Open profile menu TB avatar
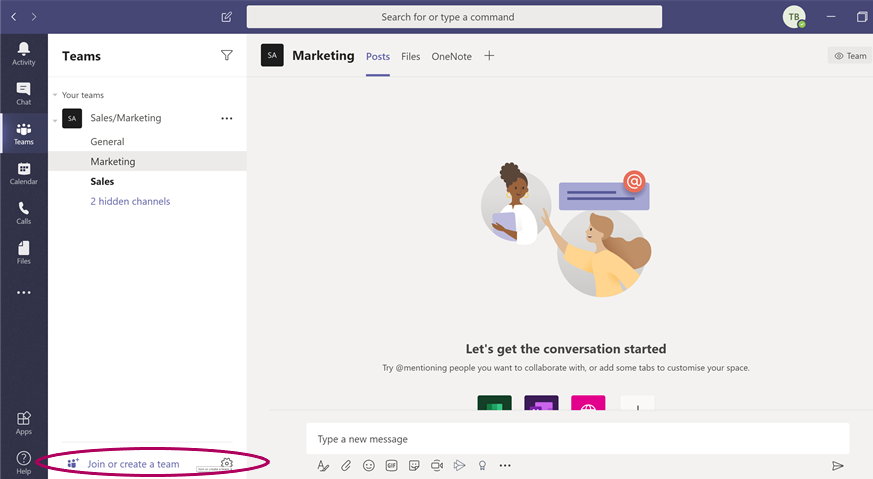The height and width of the screenshot is (479, 873). coord(794,17)
